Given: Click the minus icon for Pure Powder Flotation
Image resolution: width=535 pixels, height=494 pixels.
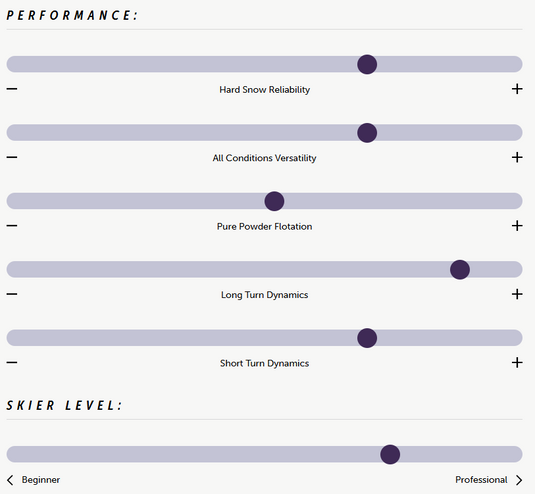Looking at the screenshot, I should click(x=12, y=226).
